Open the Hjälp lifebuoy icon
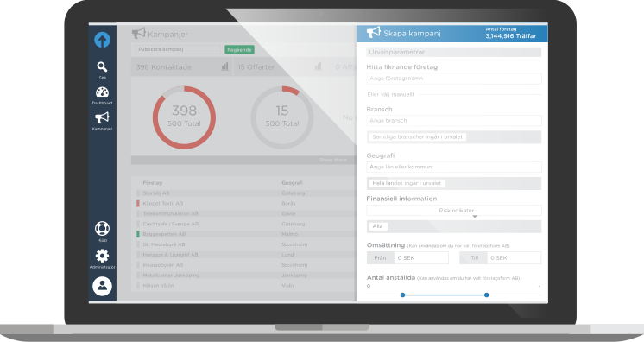The image size is (644, 342). click(102, 228)
